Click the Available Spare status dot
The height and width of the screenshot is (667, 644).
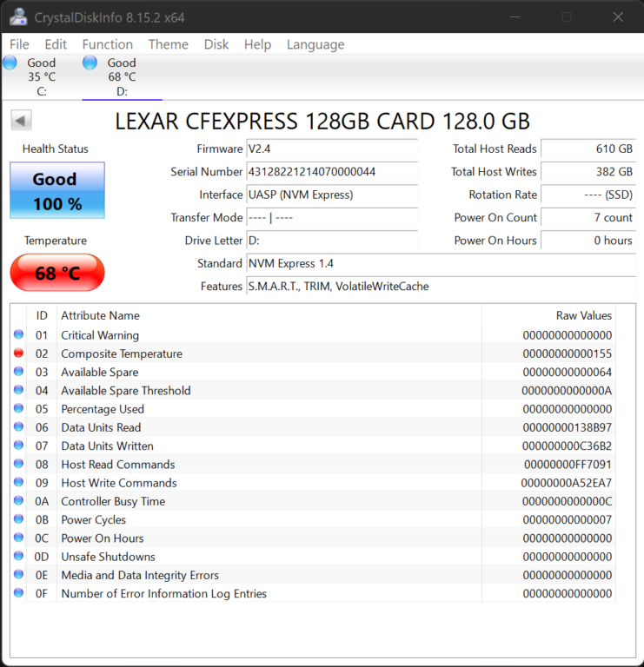click(x=19, y=372)
